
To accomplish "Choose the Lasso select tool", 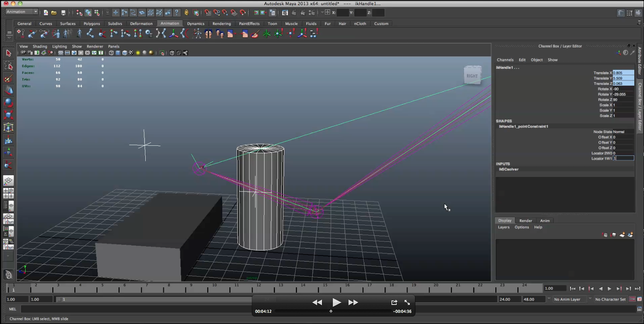I will pyautogui.click(x=8, y=66).
